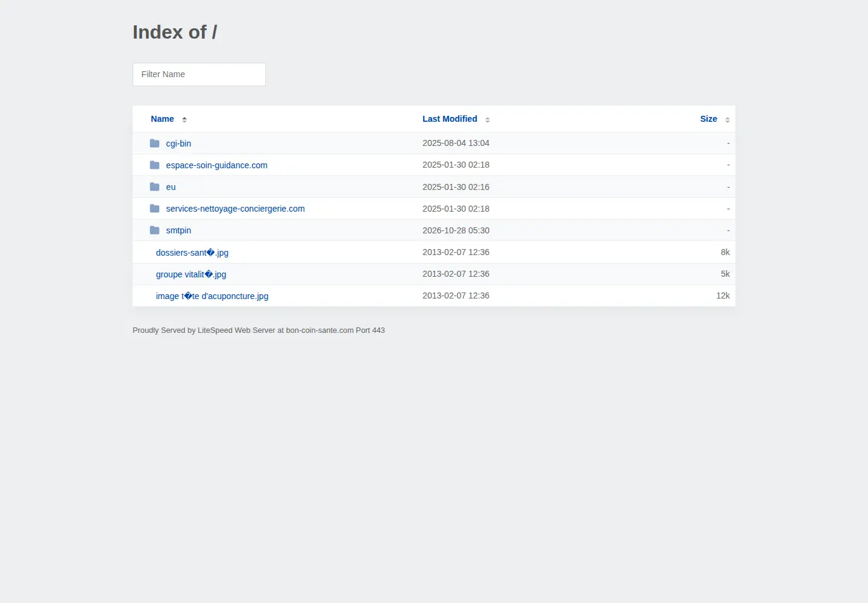Sort the list by Size column
Image resolution: width=868 pixels, height=603 pixels.
pyautogui.click(x=708, y=119)
